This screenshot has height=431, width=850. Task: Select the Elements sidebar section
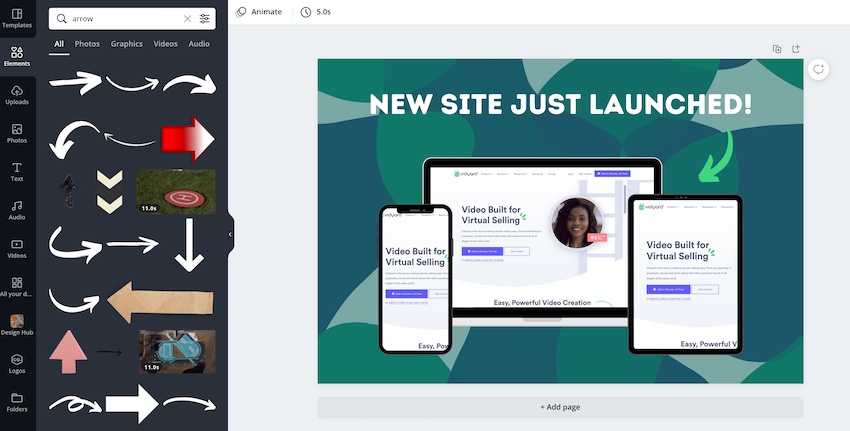tap(17, 57)
